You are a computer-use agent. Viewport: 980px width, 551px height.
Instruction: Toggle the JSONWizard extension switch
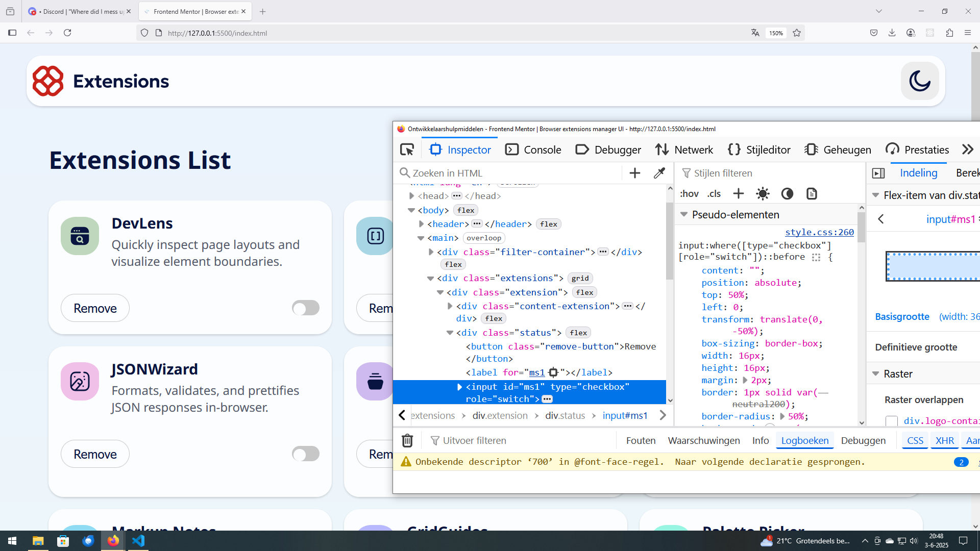pyautogui.click(x=305, y=454)
